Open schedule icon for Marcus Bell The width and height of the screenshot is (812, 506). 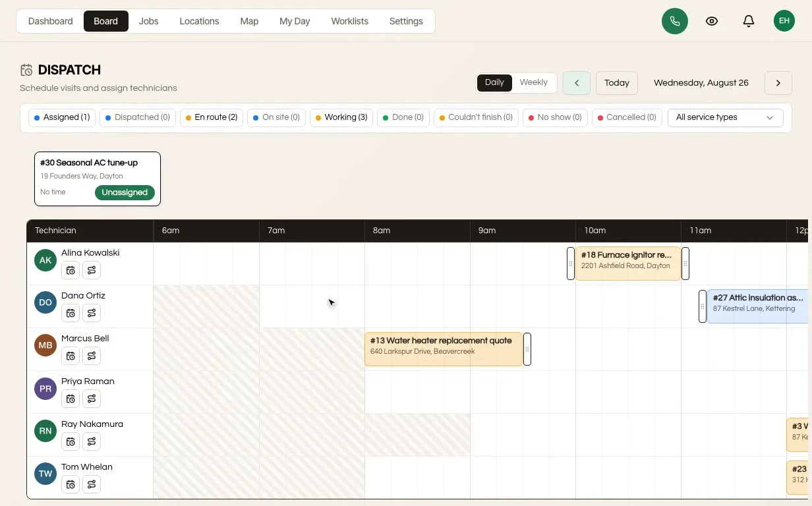[71, 356]
